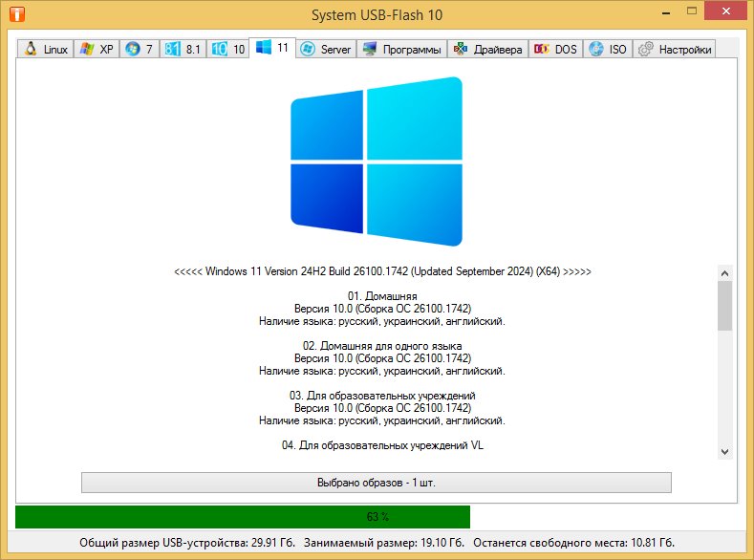
Task: Click the DOS tab icon
Action: (x=542, y=50)
